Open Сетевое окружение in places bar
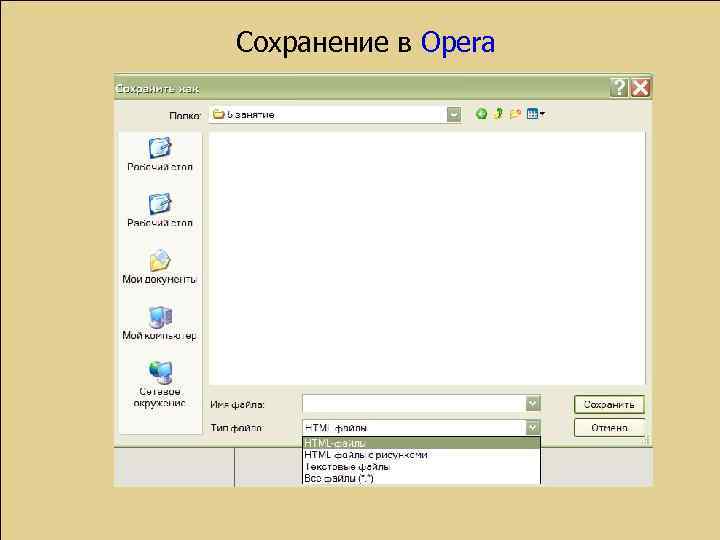 click(160, 385)
